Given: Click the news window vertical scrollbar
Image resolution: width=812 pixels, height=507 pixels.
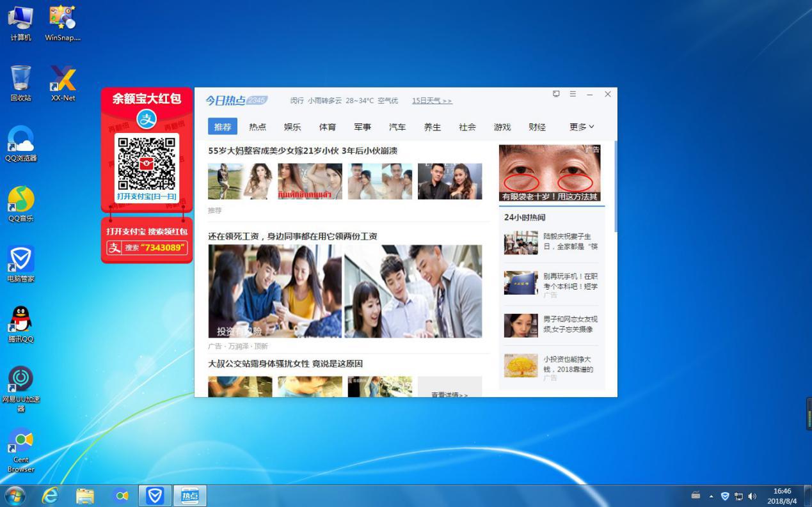Looking at the screenshot, I should pos(616,187).
